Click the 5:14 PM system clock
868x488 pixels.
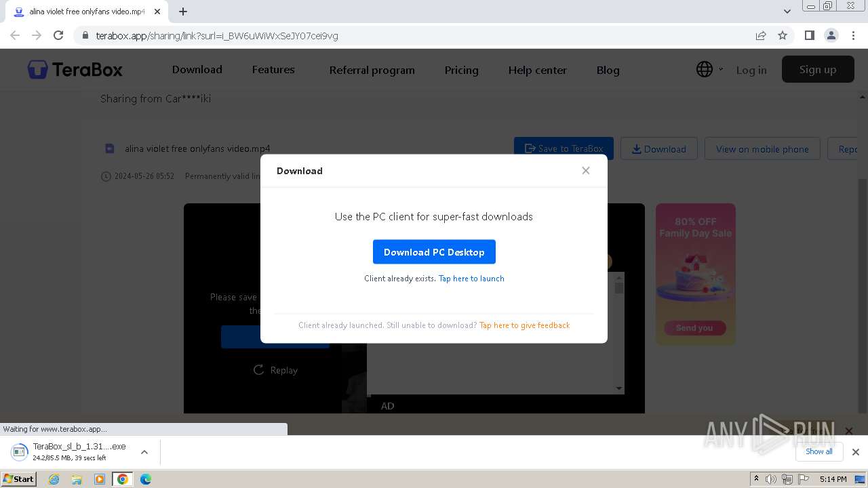[833, 479]
